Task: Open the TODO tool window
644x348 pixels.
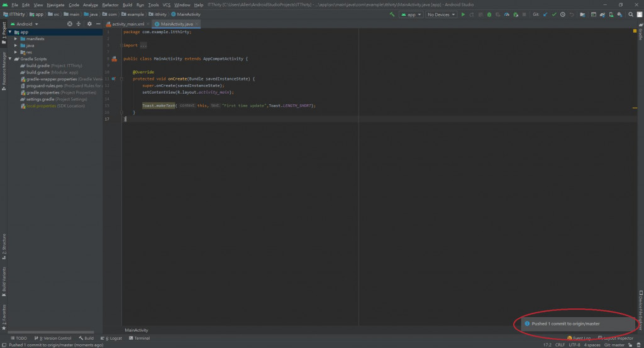Action: coord(19,338)
